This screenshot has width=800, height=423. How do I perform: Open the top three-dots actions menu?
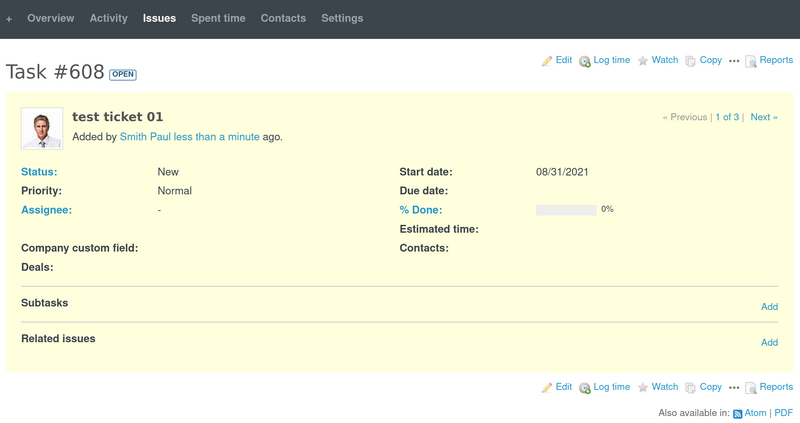734,61
